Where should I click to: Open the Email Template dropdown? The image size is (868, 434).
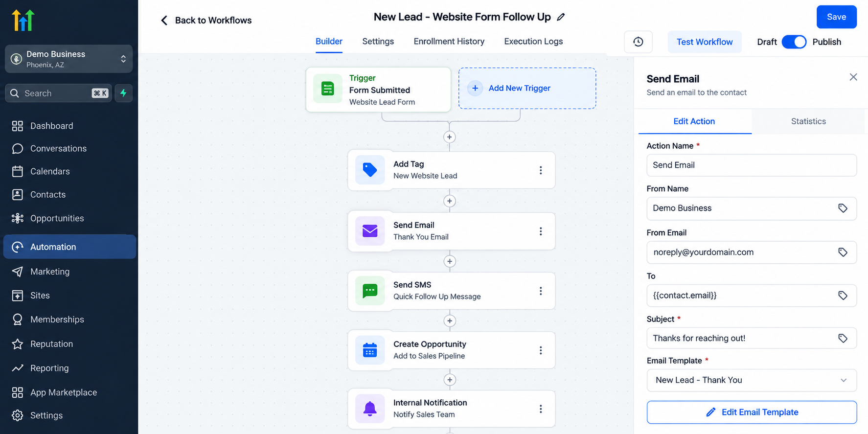point(752,380)
